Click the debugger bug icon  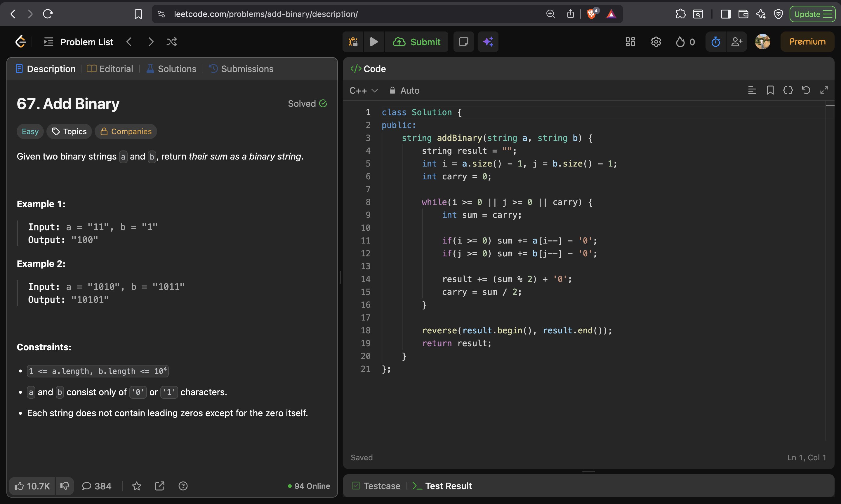(353, 42)
